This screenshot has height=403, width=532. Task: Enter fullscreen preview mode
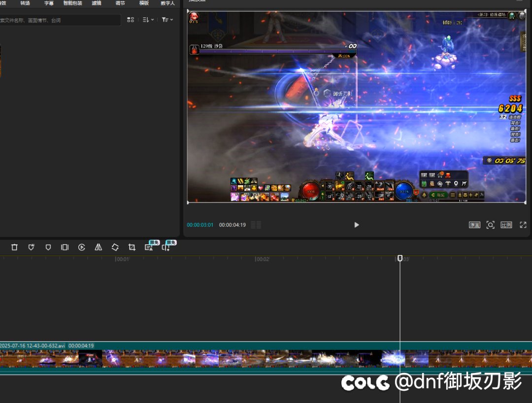coord(523,225)
